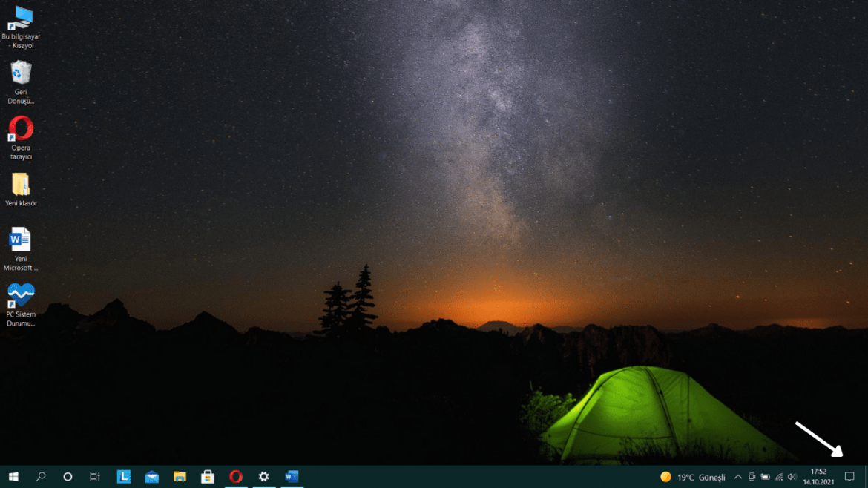Launch Microsoft Word from the taskbar

pos(292,477)
